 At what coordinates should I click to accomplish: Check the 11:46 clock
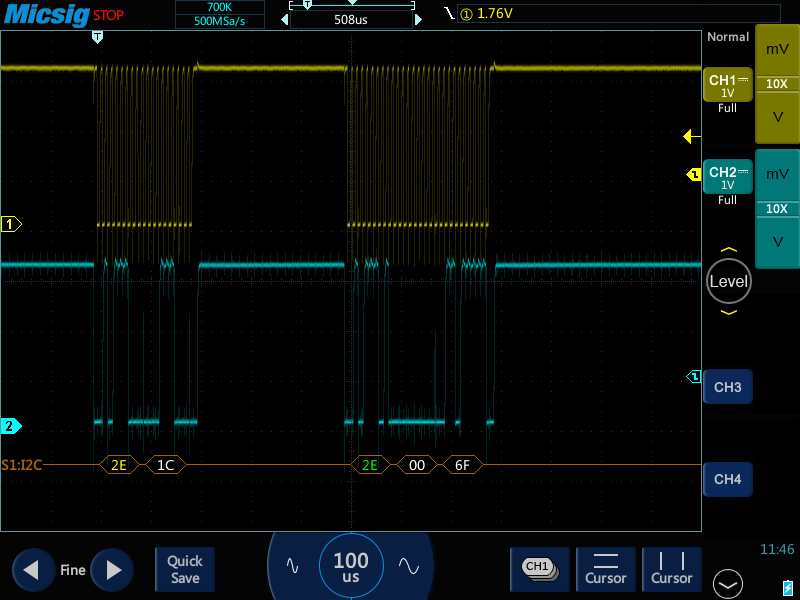777,549
